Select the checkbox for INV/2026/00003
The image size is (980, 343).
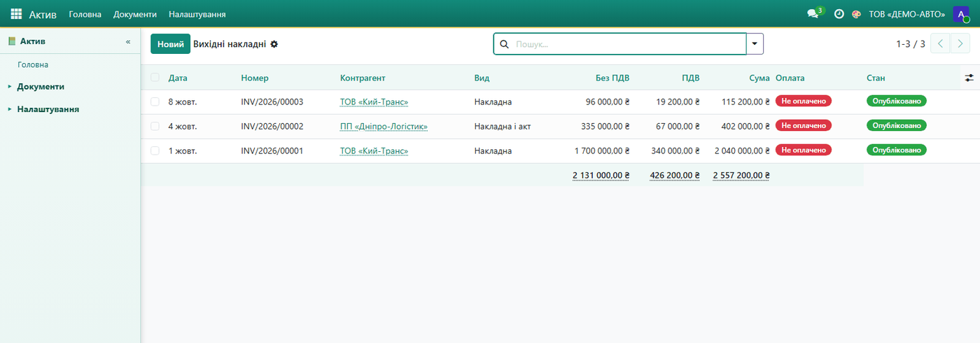click(x=155, y=101)
